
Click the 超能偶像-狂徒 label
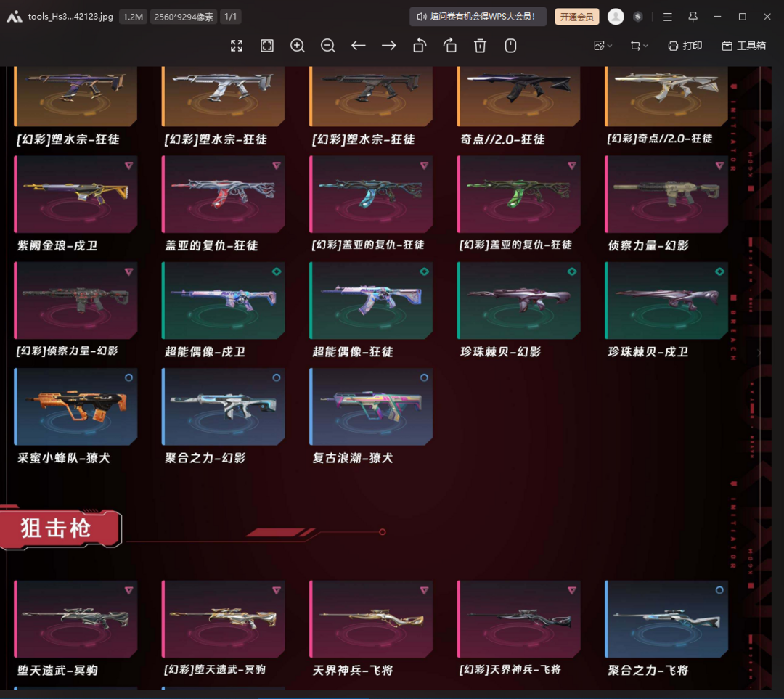(x=353, y=352)
